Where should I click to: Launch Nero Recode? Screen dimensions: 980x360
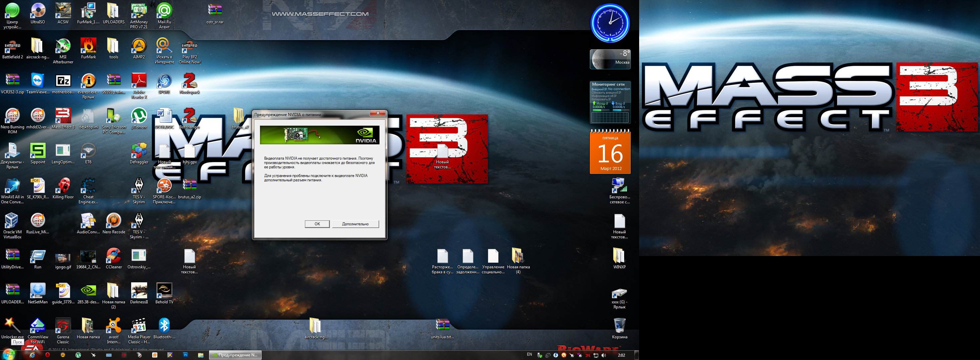[114, 224]
